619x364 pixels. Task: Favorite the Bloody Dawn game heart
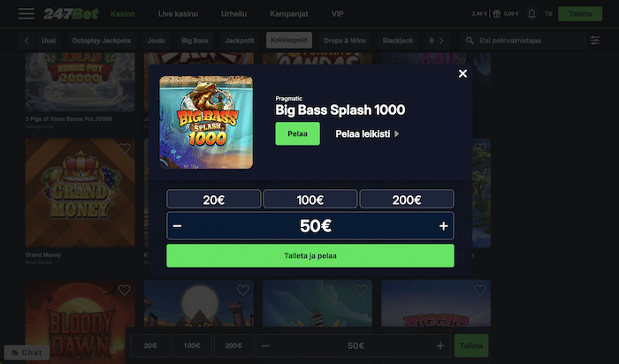click(125, 291)
